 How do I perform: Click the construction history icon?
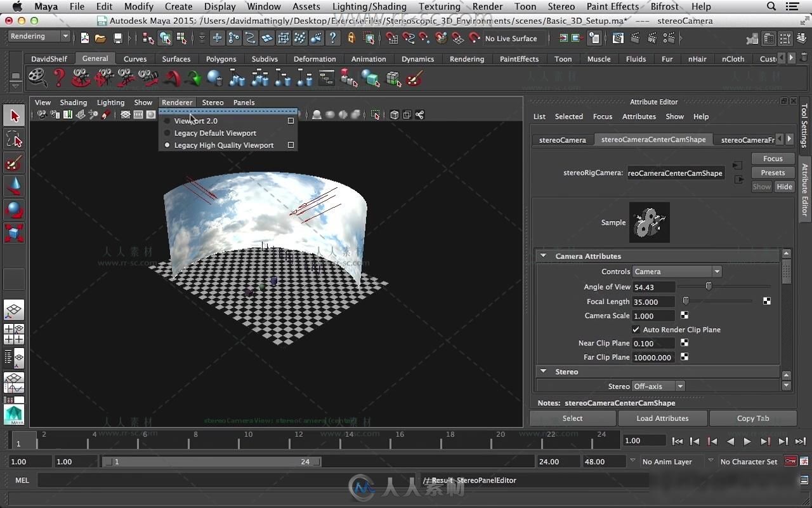pos(594,39)
